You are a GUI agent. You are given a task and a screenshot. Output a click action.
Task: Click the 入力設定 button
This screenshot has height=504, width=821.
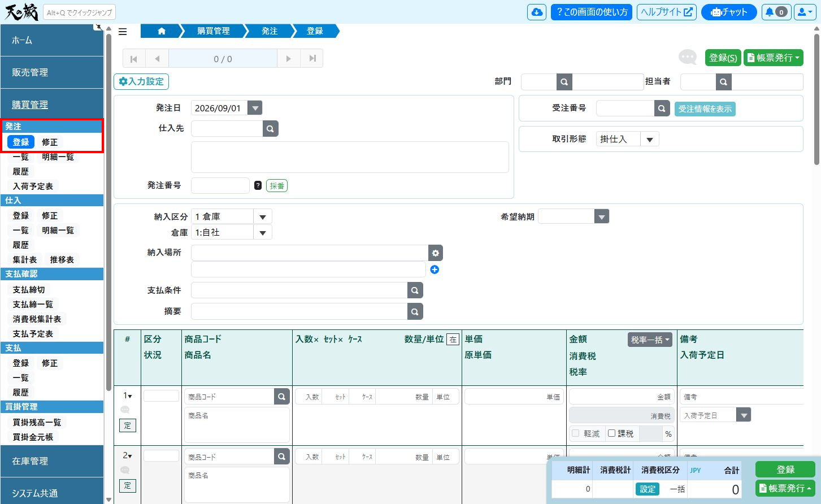coord(141,81)
